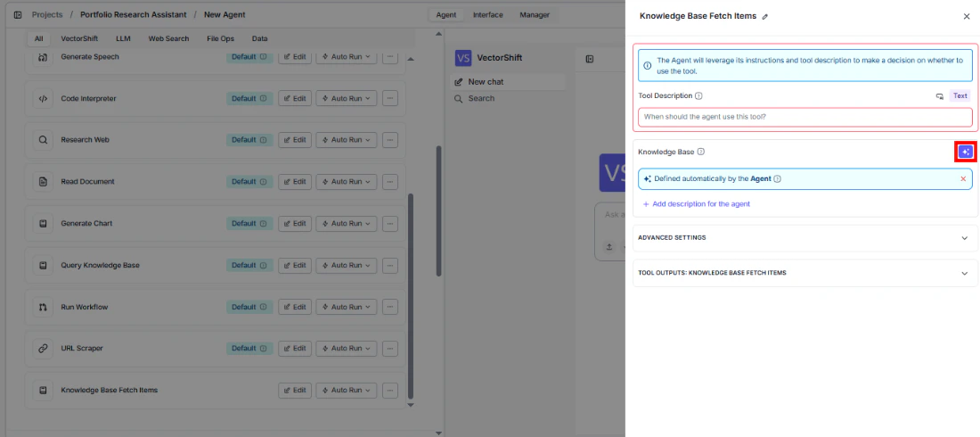The image size is (980, 437).
Task: Expand Tool Outputs: Knowledge Base Fetch Items section
Action: pyautogui.click(x=805, y=273)
